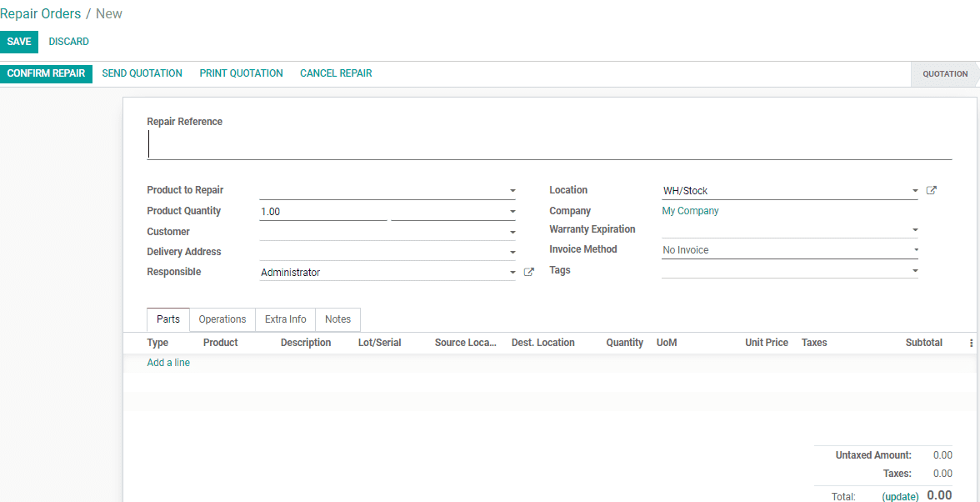Save the repair order
980x502 pixels.
coord(18,41)
